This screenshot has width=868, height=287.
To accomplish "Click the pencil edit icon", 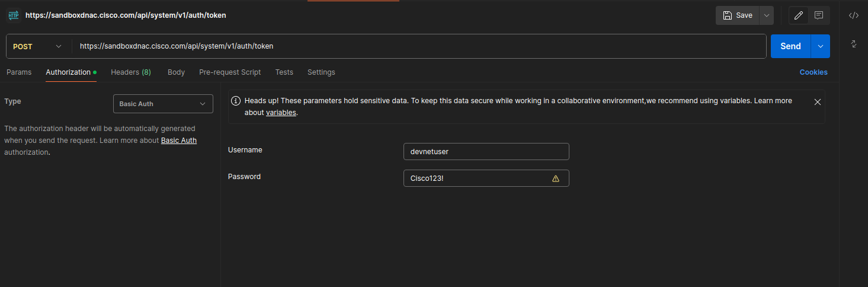I will [799, 15].
